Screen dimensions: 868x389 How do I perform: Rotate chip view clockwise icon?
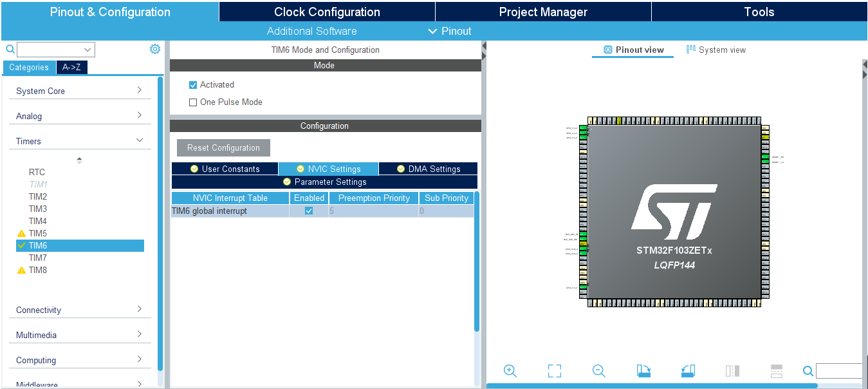[643, 371]
